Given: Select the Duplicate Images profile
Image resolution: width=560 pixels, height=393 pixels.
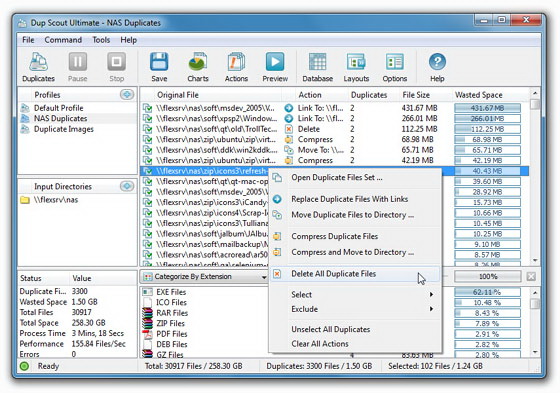Looking at the screenshot, I should pyautogui.click(x=64, y=129).
